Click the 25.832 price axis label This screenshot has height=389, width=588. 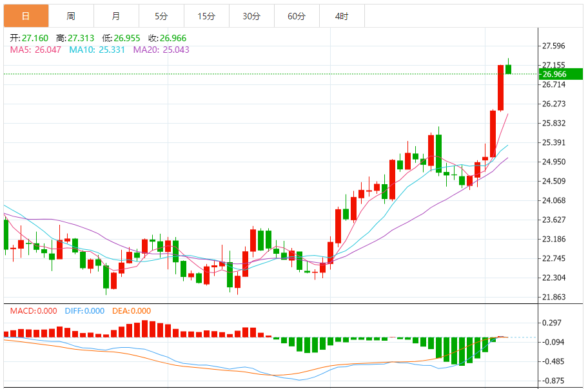point(553,123)
